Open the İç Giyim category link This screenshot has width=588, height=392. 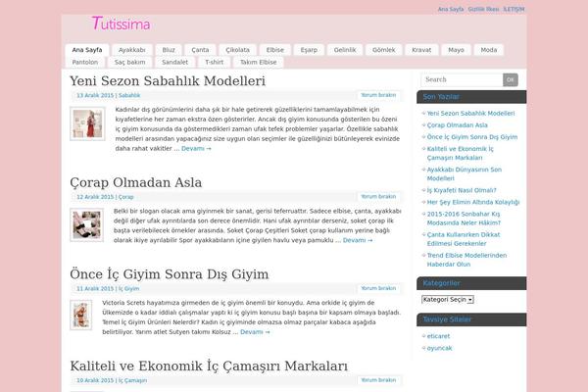[128, 289]
